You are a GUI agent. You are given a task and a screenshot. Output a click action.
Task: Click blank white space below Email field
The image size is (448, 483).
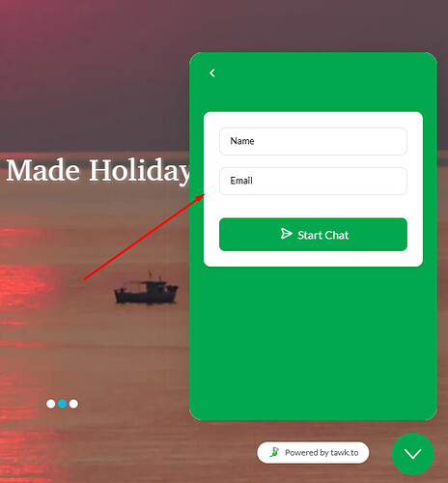[x=313, y=206]
